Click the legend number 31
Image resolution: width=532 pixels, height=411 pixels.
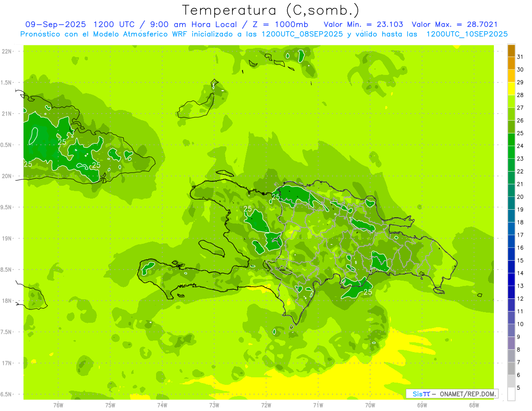click(520, 57)
